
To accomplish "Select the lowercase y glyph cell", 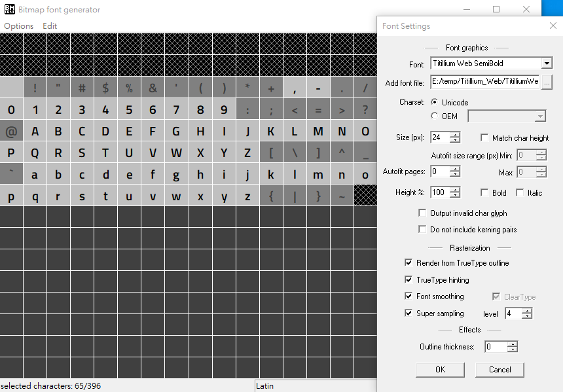I will click(224, 196).
